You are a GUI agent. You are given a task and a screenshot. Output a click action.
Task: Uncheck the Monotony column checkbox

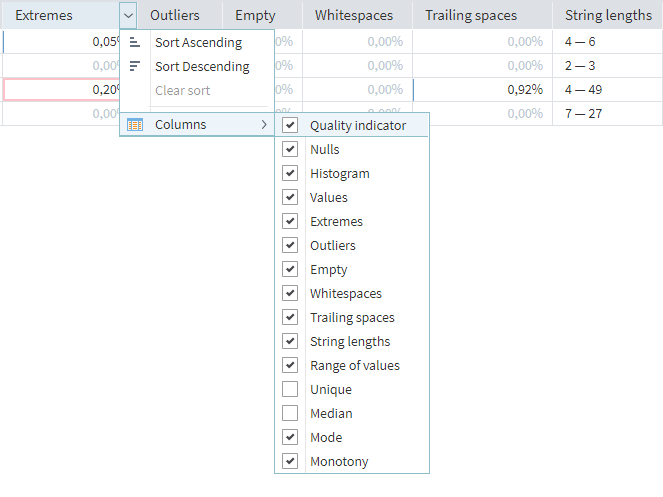[290, 461]
